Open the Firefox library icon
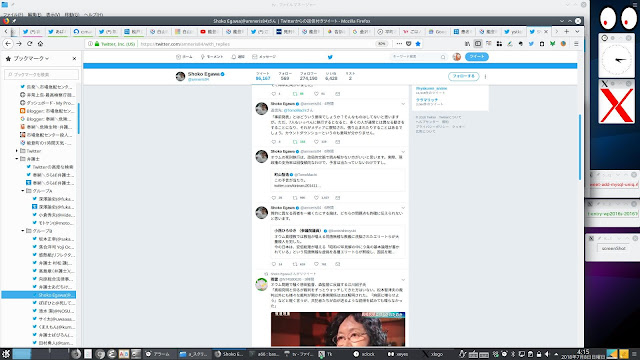640x360 pixels. [467, 44]
